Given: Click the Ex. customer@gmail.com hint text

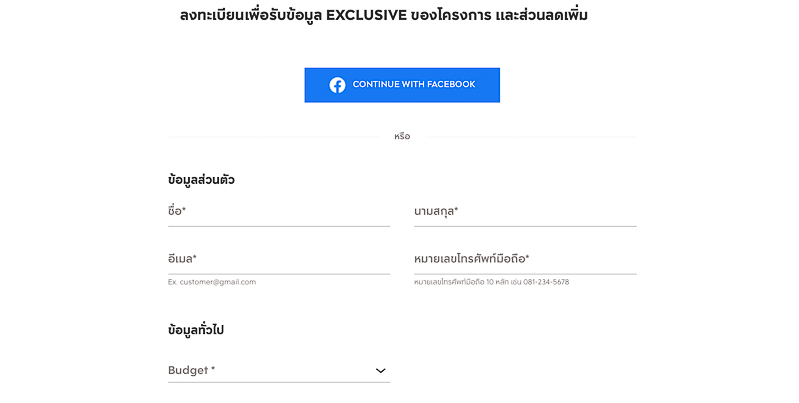Looking at the screenshot, I should [x=212, y=282].
